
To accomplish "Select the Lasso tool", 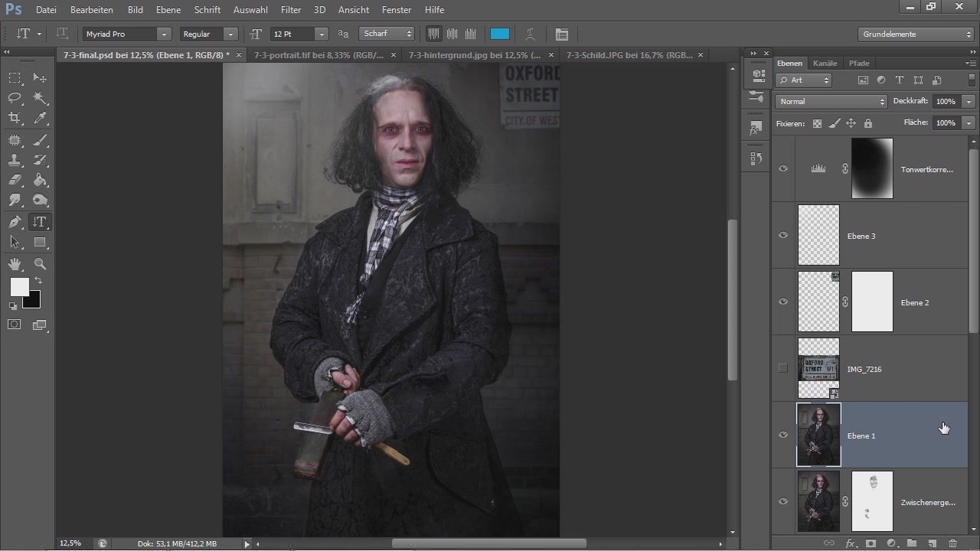I will 15,98.
